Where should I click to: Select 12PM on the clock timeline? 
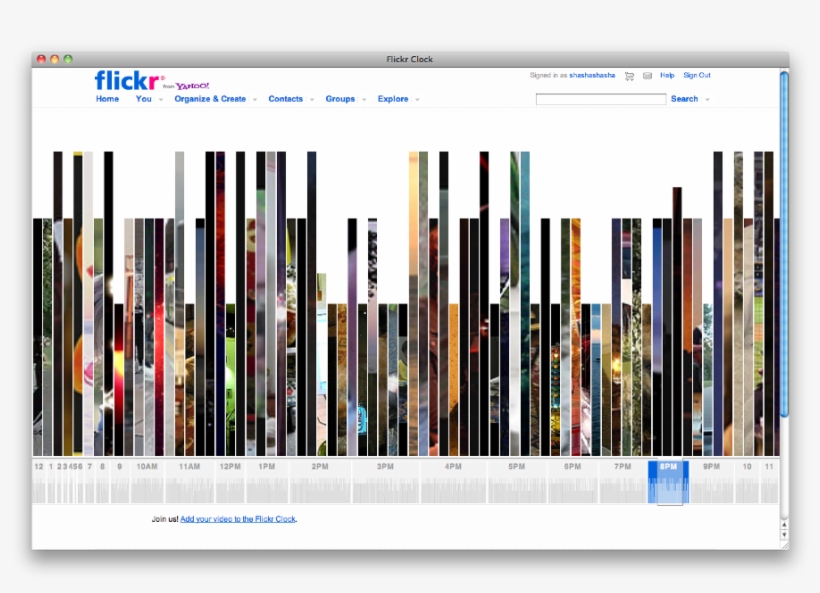(228, 465)
